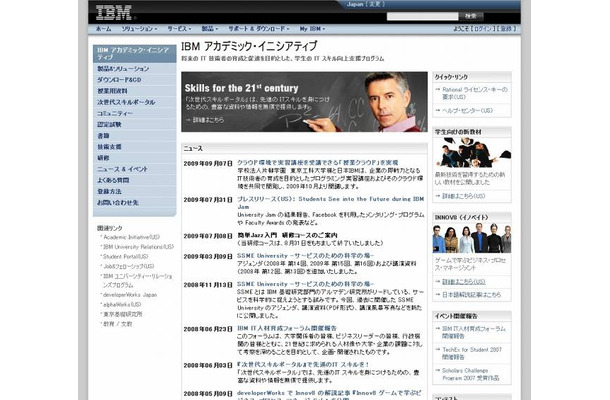Open よくある質問 in the sidebar
Viewport: 610px width, 400px height.
point(113,180)
